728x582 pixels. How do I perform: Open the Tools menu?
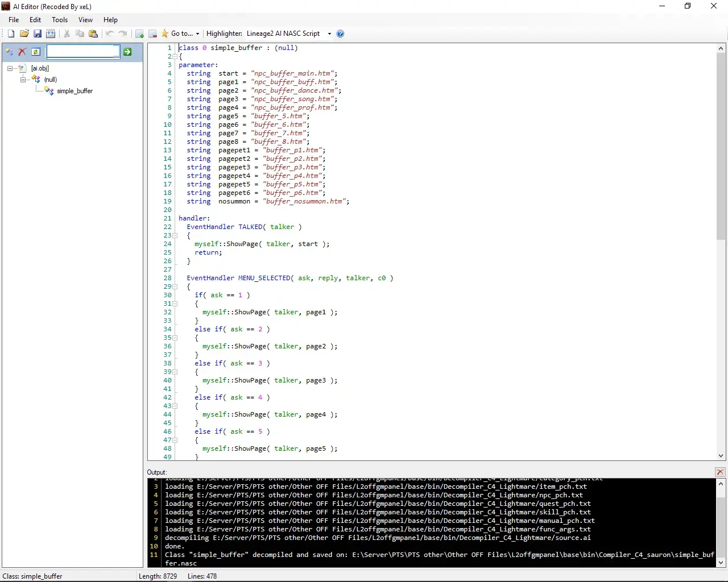(x=60, y=19)
